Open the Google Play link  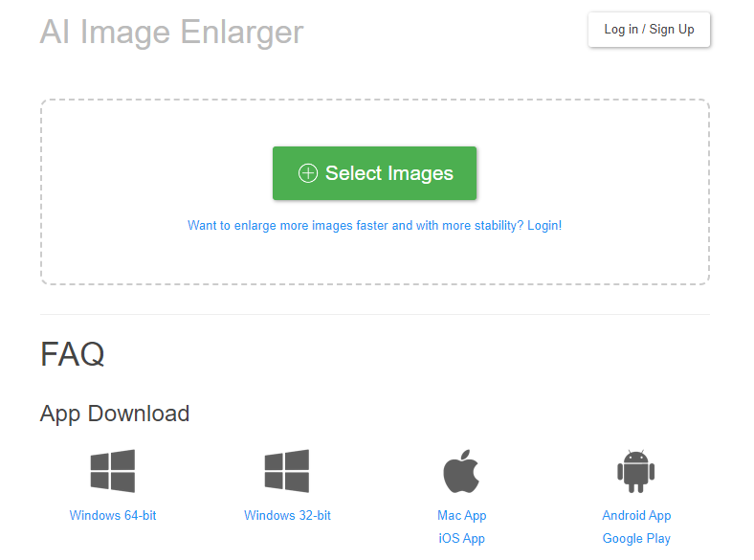click(x=636, y=538)
